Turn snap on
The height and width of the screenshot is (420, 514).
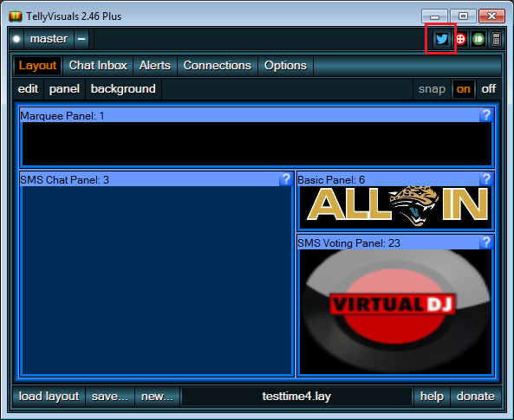463,89
